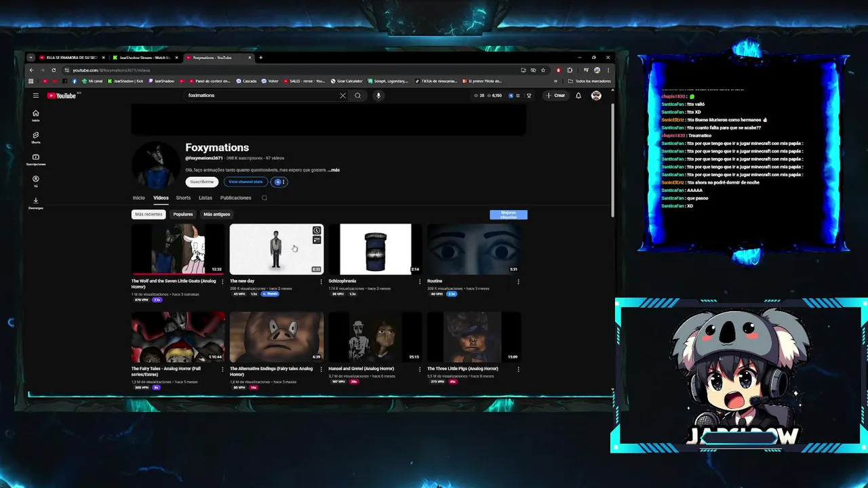The height and width of the screenshot is (488, 868).
Task: Add The new day to Watch later
Action: point(317,230)
